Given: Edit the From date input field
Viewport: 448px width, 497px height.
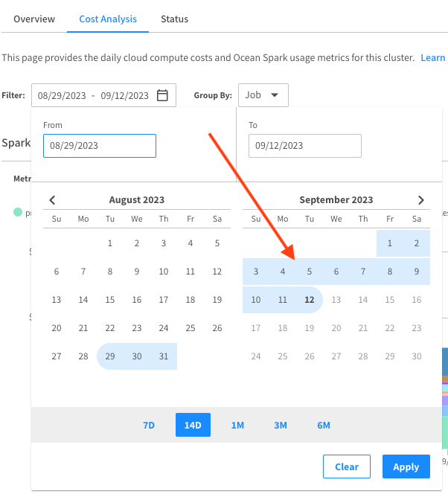Looking at the screenshot, I should point(100,146).
